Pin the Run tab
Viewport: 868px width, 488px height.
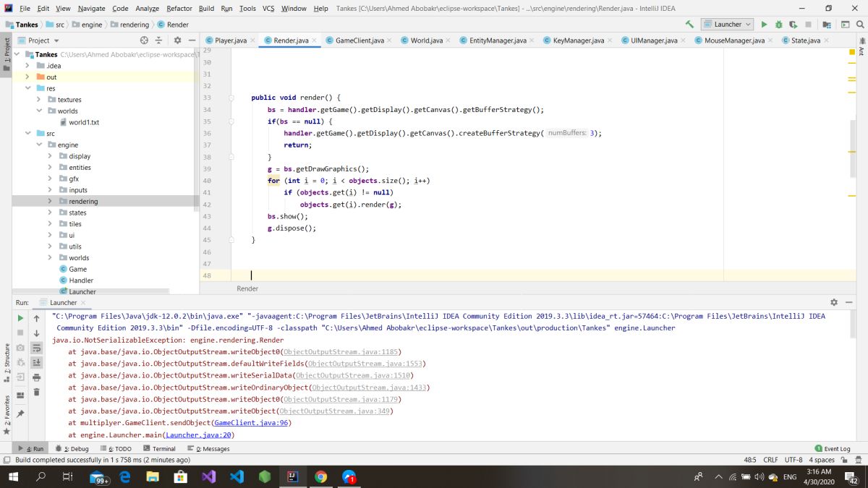[x=20, y=414]
